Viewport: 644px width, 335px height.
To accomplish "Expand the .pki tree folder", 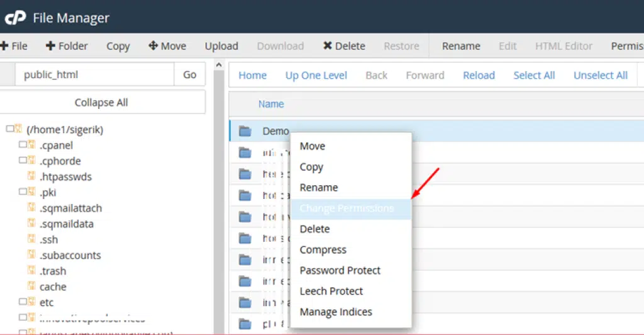I will click(x=23, y=192).
